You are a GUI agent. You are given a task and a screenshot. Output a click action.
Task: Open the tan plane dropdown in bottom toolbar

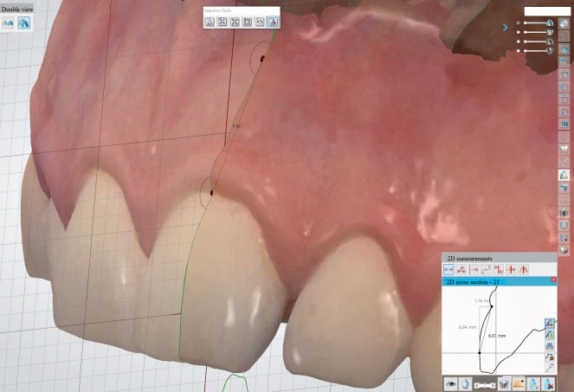519,384
